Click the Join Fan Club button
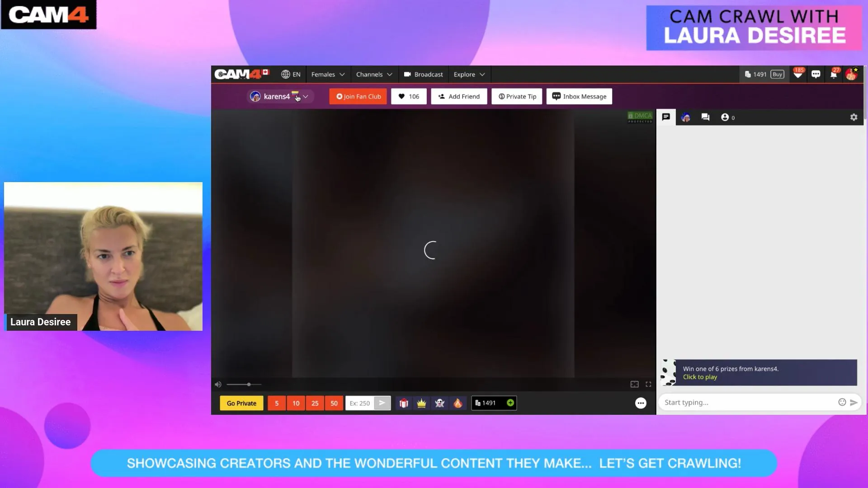Screen dimensions: 868x488 coord(358,96)
